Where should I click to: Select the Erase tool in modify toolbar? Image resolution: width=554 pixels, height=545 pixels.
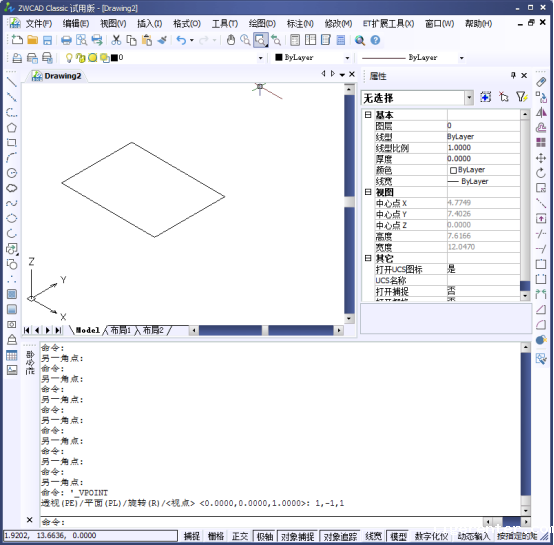pyautogui.click(x=541, y=82)
